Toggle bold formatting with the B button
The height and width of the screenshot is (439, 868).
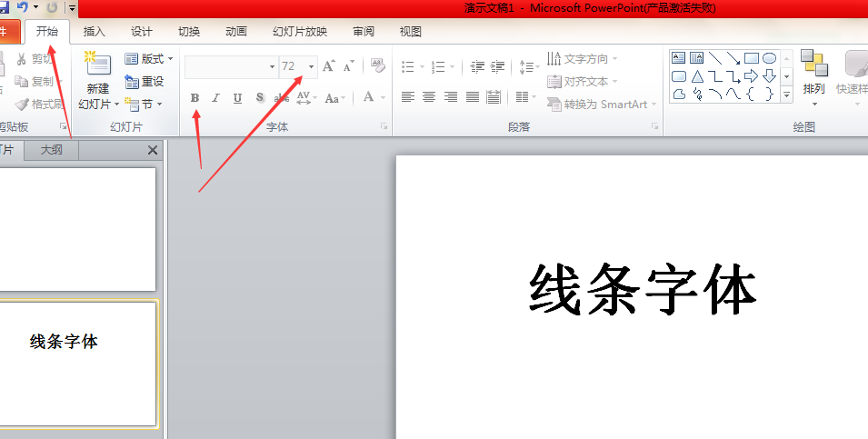click(x=195, y=98)
